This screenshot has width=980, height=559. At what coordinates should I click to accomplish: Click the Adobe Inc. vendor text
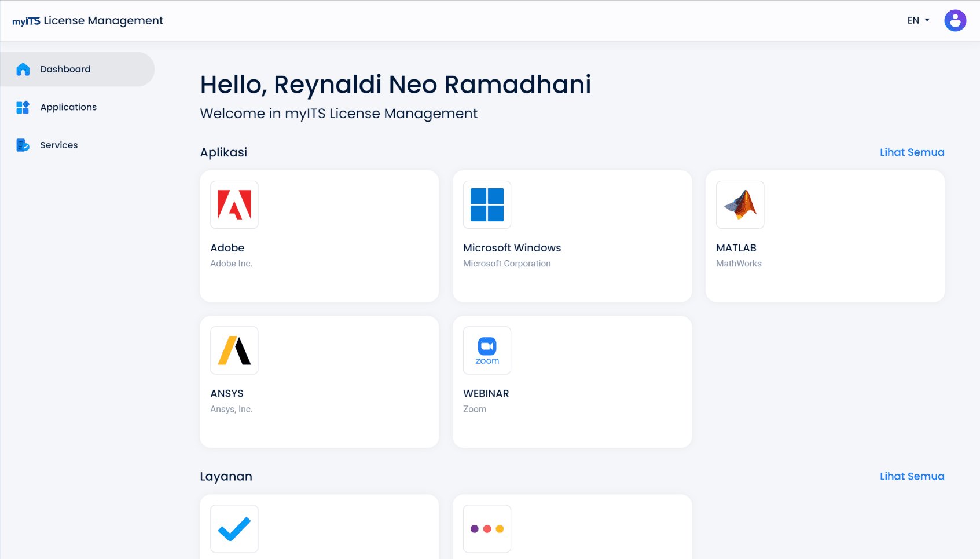tap(232, 264)
